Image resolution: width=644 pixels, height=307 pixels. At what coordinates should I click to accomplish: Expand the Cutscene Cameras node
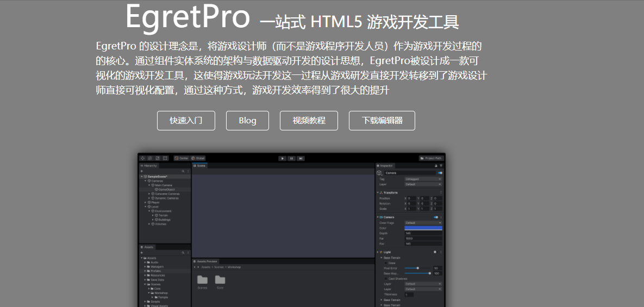149,194
